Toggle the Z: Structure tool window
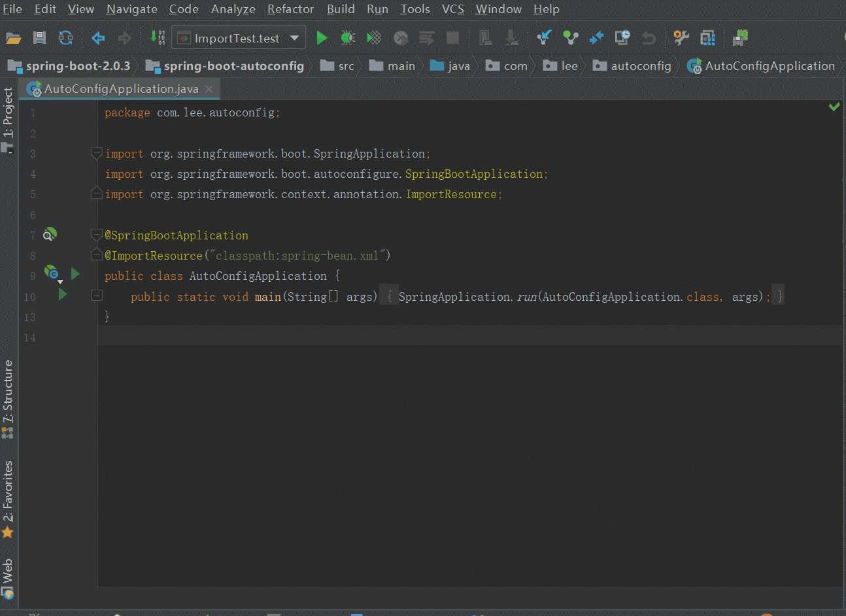The width and height of the screenshot is (846, 616). 8,399
